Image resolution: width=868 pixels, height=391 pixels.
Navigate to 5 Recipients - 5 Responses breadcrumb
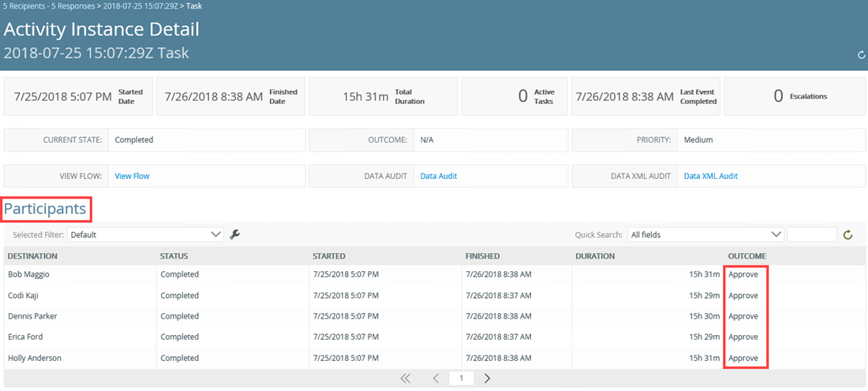pyautogui.click(x=50, y=6)
